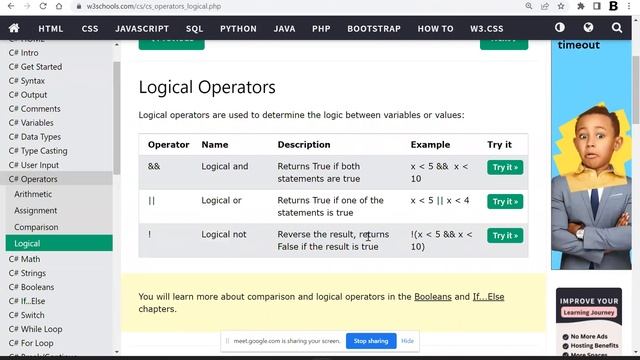This screenshot has width=640, height=360.
Task: Toggle dark mode contrast icon
Action: coord(560,27)
